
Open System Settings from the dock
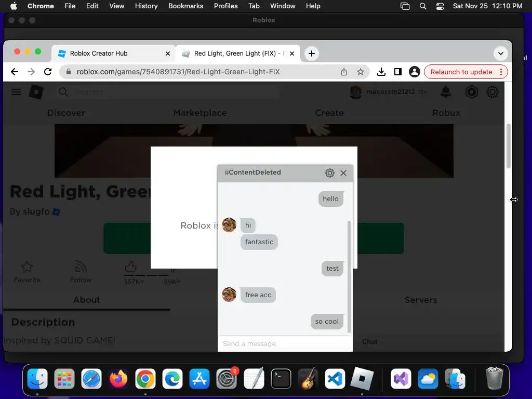[x=227, y=379]
